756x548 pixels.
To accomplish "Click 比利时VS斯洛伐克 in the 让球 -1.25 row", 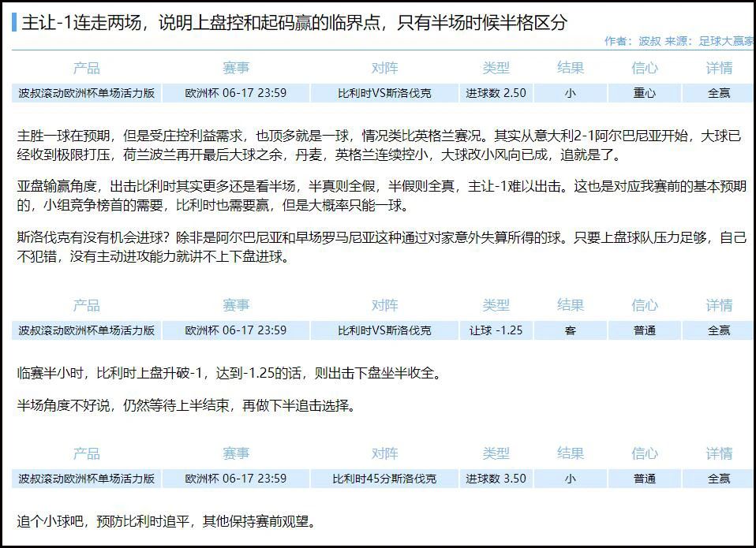I will tap(384, 330).
